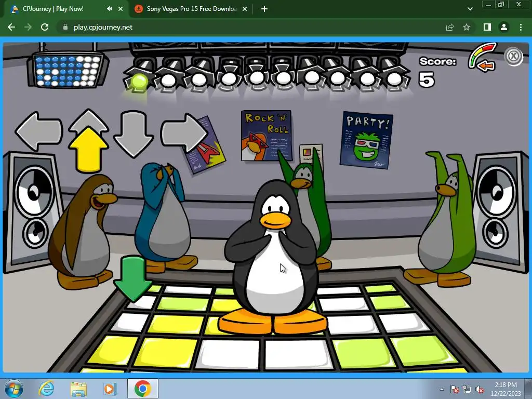The width and height of the screenshot is (532, 399).
Task: Open Chrome three-dot menu
Action: [x=521, y=27]
